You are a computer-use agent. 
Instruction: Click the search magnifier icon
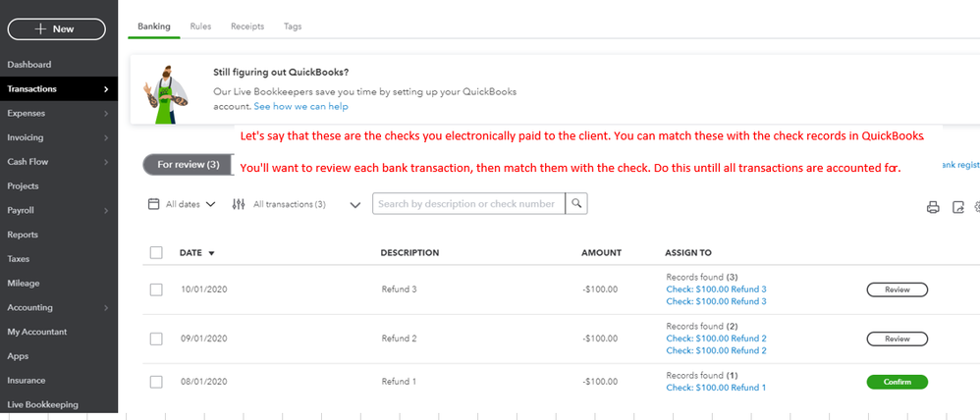click(x=578, y=204)
